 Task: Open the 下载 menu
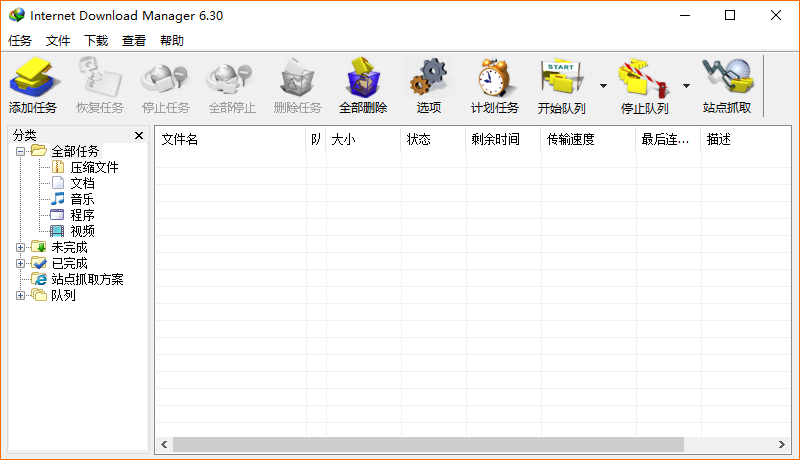pyautogui.click(x=96, y=40)
